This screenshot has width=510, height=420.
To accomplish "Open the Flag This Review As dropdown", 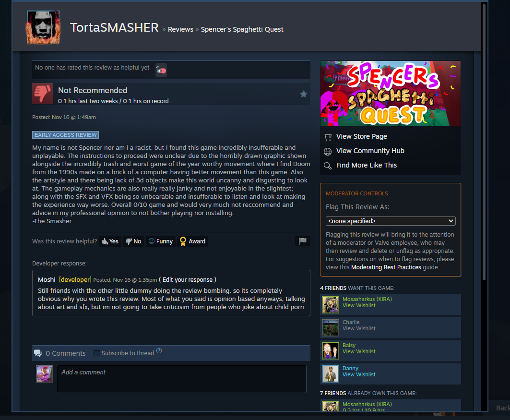I will coord(391,221).
